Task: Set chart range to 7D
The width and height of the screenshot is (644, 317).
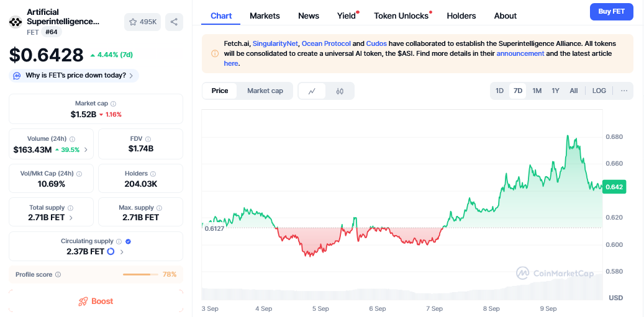Action: click(518, 91)
